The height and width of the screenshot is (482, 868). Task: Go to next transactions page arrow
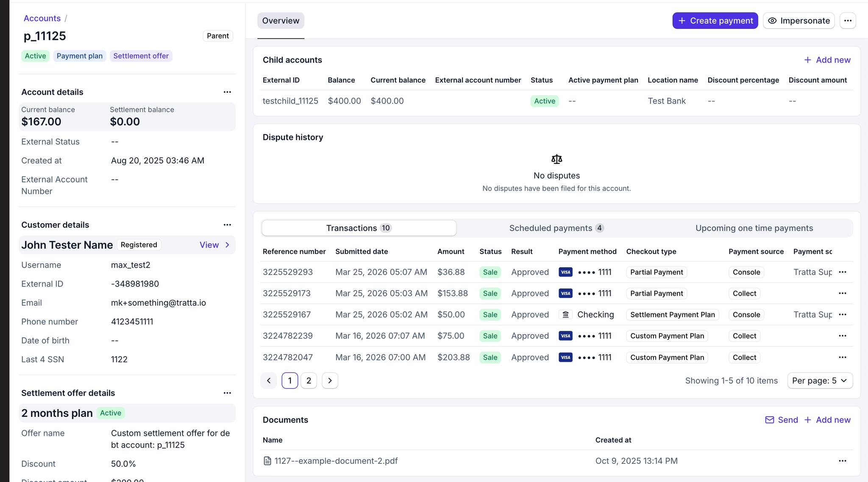[x=330, y=381]
